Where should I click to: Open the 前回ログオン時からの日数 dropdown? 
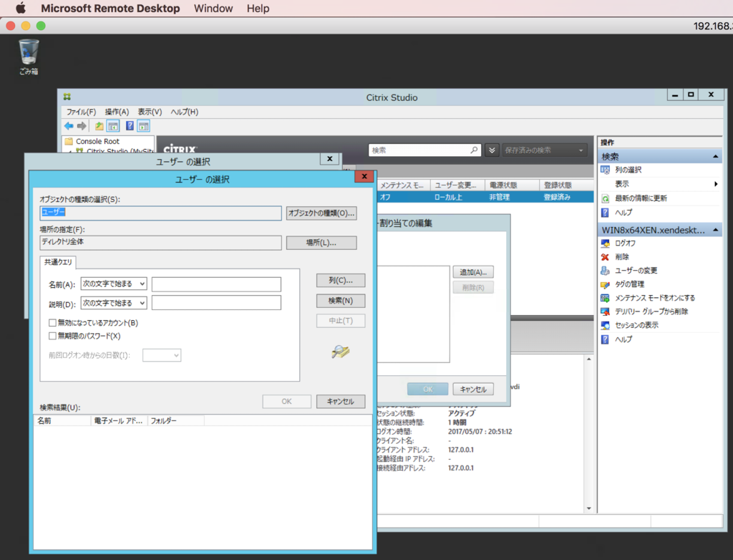pos(162,355)
